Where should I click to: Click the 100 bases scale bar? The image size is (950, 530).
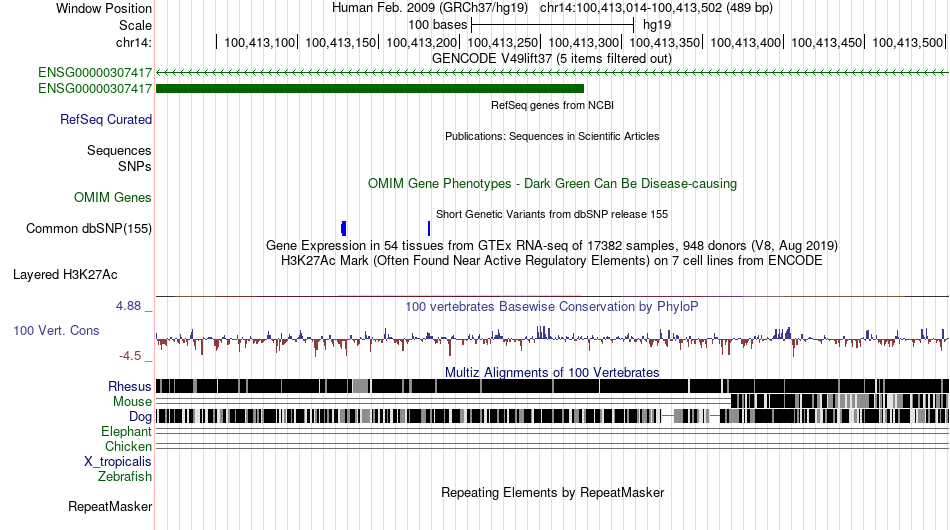553,25
